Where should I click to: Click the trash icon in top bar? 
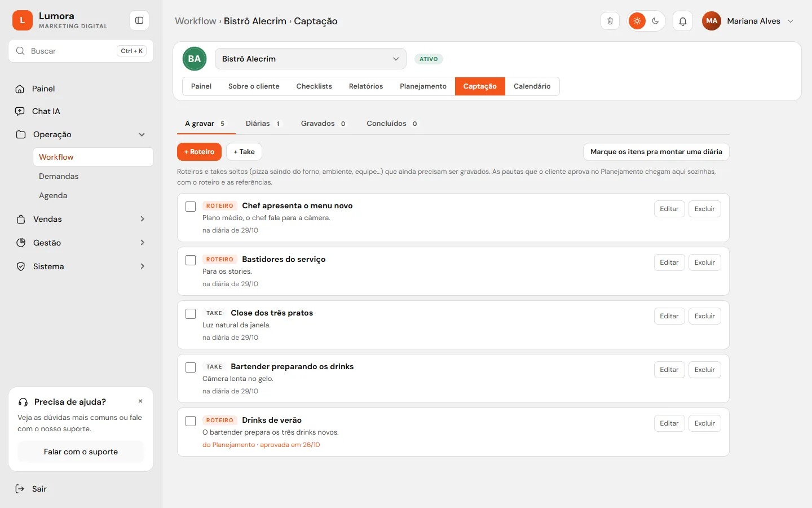[x=610, y=21]
